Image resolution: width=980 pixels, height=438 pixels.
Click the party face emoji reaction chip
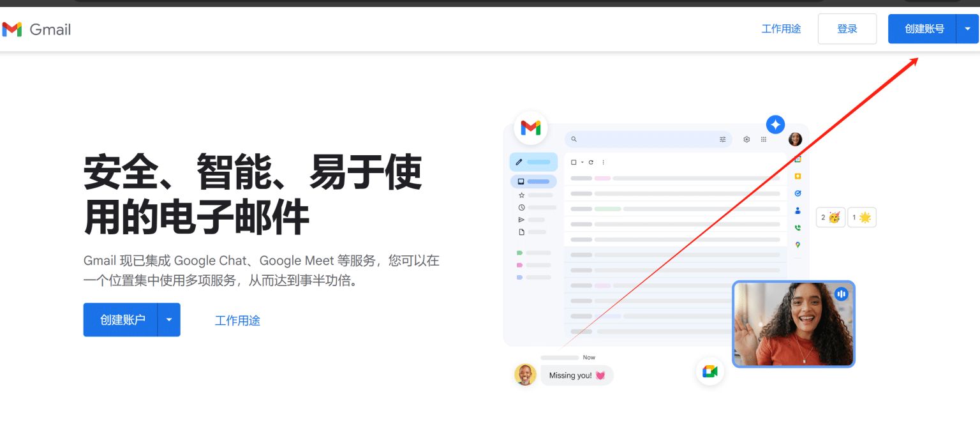(x=831, y=218)
